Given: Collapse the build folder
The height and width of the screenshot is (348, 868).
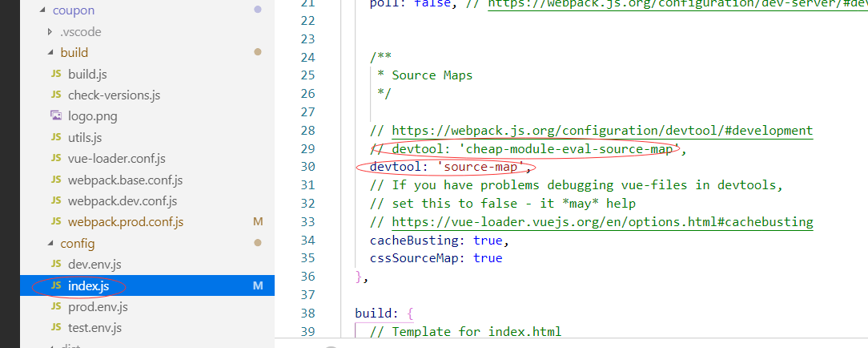Looking at the screenshot, I should pyautogui.click(x=50, y=53).
